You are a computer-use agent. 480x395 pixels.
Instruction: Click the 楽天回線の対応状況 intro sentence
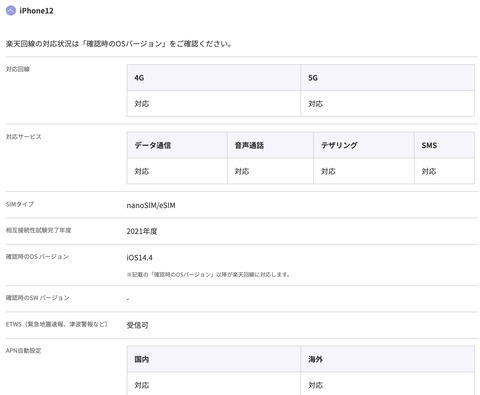(x=119, y=44)
